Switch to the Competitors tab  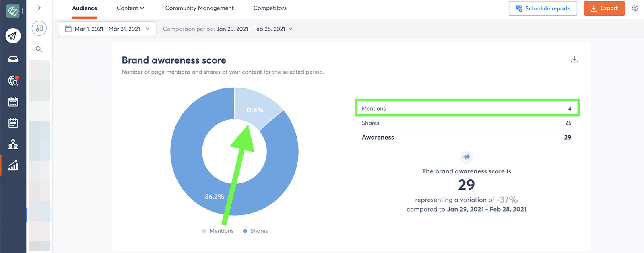click(270, 8)
